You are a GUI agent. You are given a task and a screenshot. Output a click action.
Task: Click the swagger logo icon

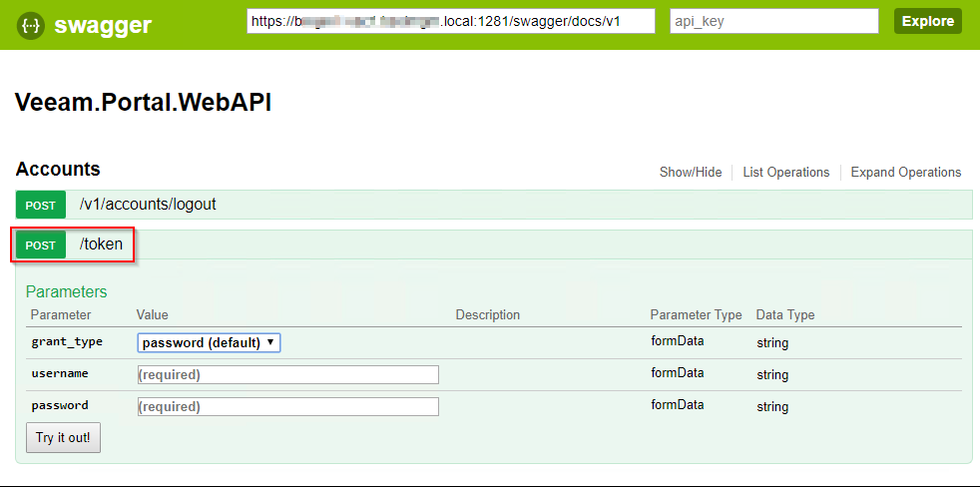coord(31,25)
